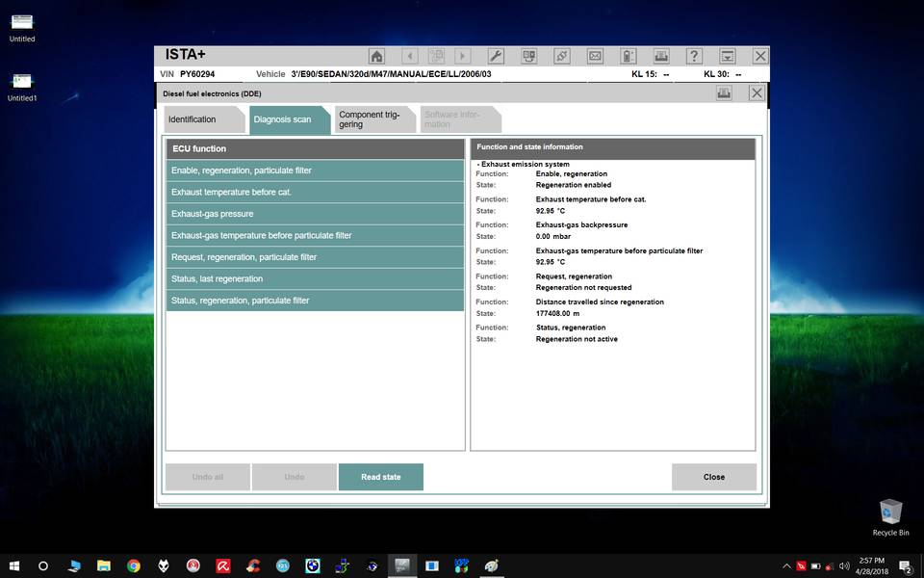Image resolution: width=924 pixels, height=578 pixels.
Task: Click the Cortana search circle
Action: (x=43, y=566)
